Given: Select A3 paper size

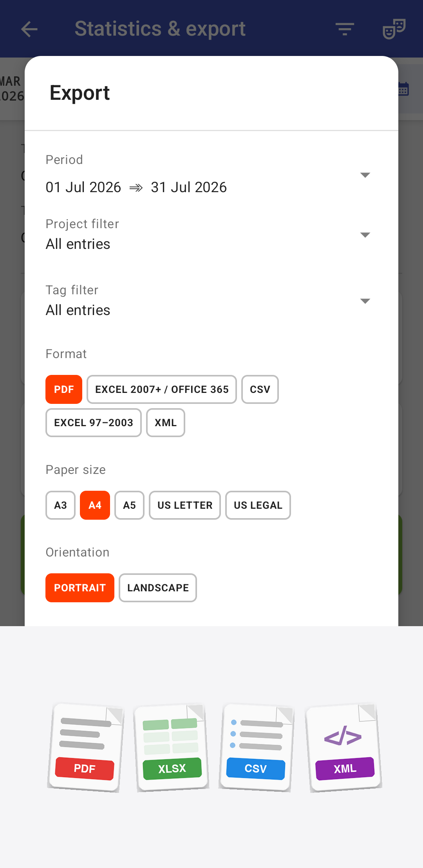Looking at the screenshot, I should 60,505.
